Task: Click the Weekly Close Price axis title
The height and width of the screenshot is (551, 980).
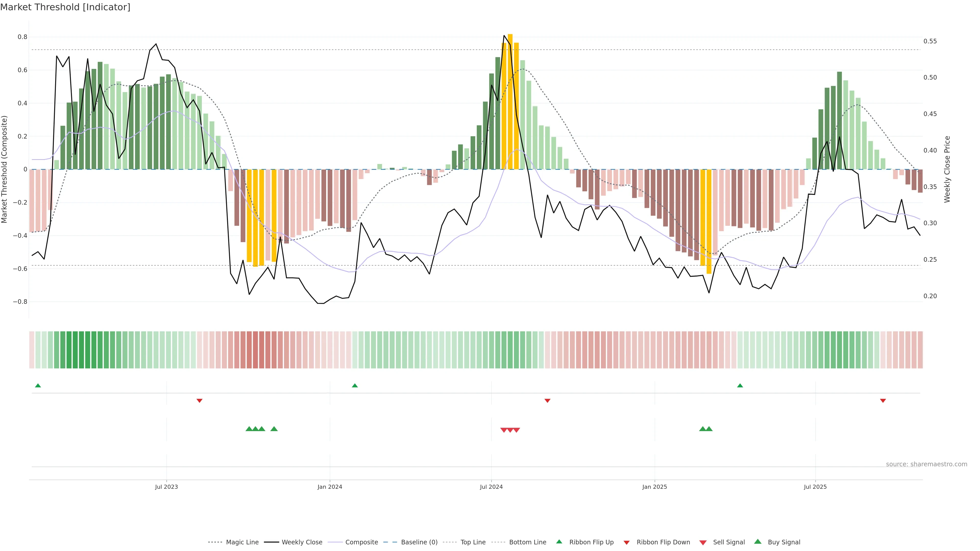Action: [947, 169]
